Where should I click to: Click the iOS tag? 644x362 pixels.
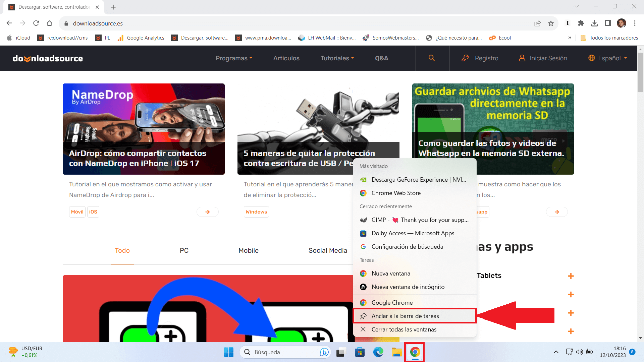click(93, 212)
